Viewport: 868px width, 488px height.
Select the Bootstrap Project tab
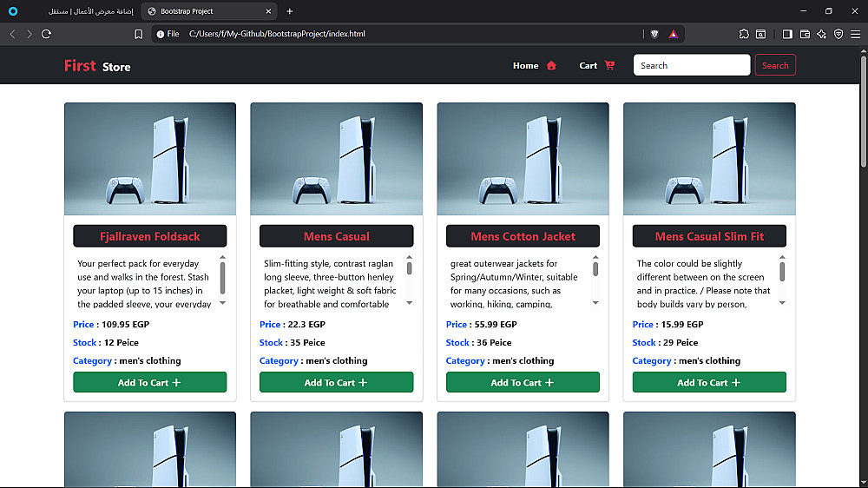pos(209,11)
